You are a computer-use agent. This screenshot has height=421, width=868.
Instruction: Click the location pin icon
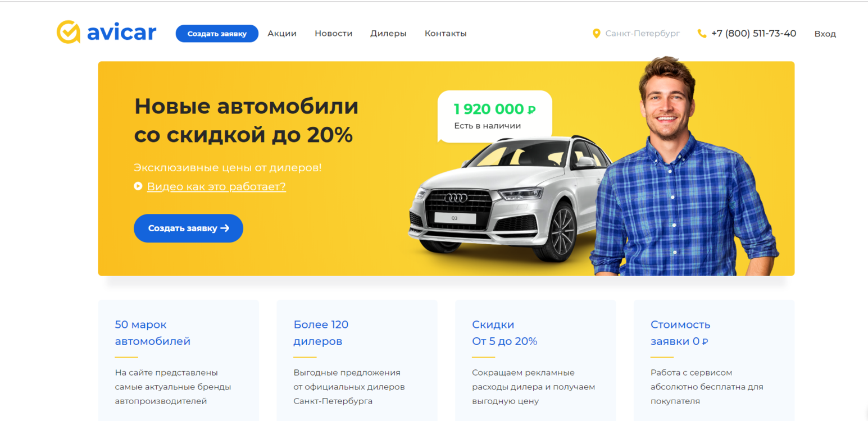[x=597, y=34]
